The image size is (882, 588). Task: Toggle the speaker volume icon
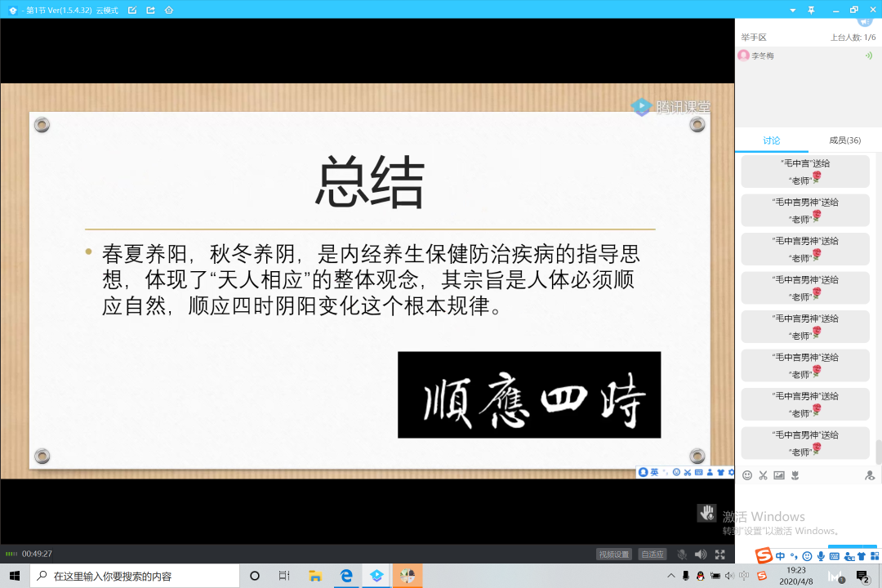tap(700, 555)
